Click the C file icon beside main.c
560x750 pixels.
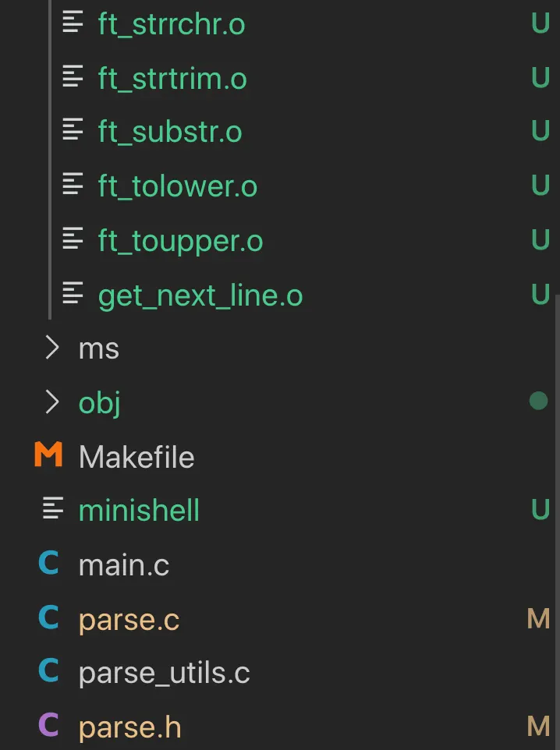(x=48, y=564)
